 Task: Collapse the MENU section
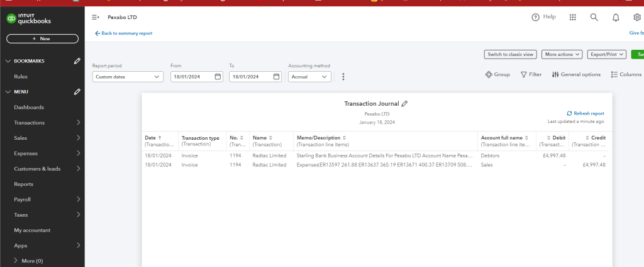coord(8,92)
